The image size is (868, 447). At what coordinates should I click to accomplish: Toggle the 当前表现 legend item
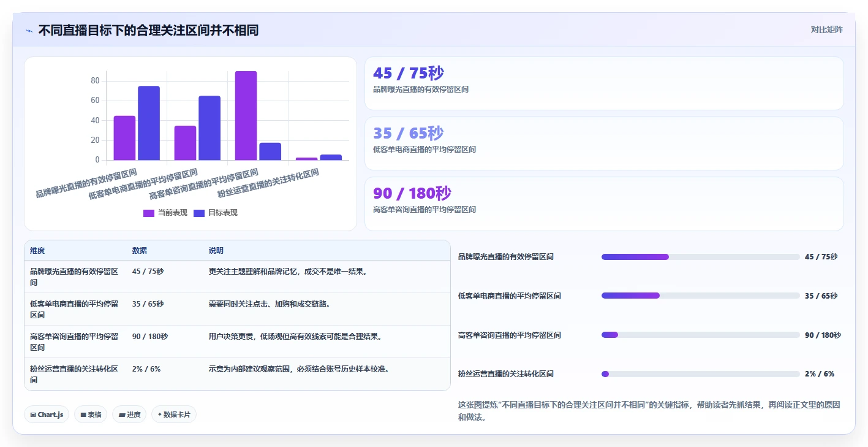point(165,213)
